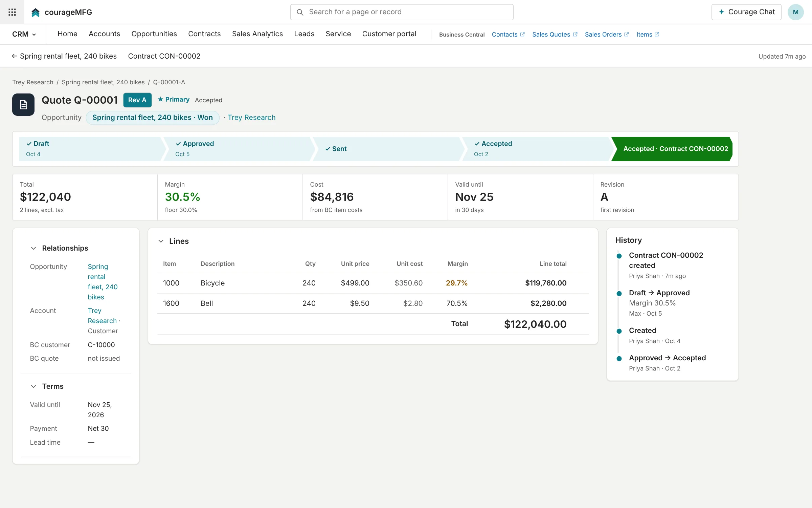
Task: Go to the Home tab
Action: pos(67,34)
